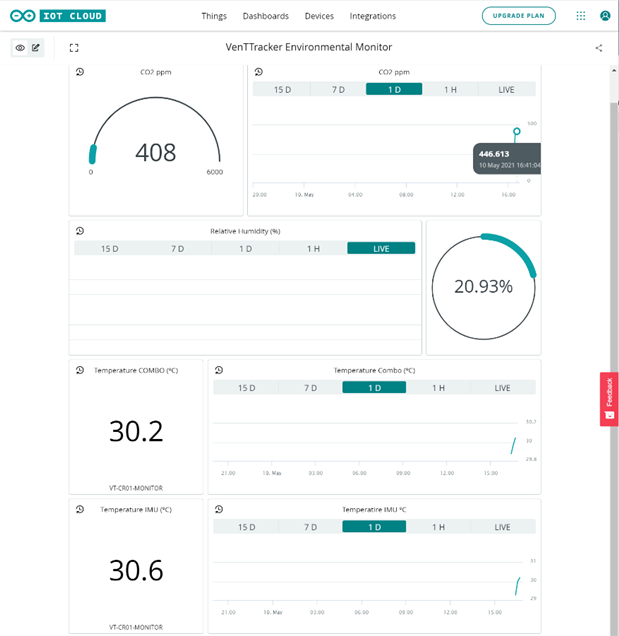619x636 pixels.
Task: Switch dashboard to edit mode pencil icon
Action: click(x=36, y=47)
